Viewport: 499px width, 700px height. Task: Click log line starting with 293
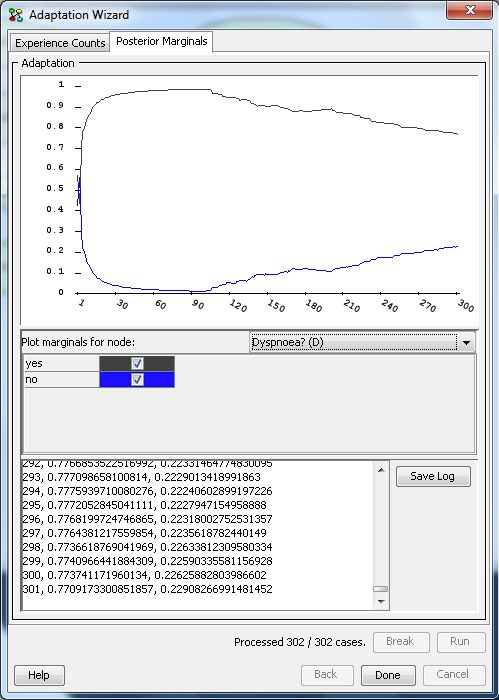tap(141, 477)
